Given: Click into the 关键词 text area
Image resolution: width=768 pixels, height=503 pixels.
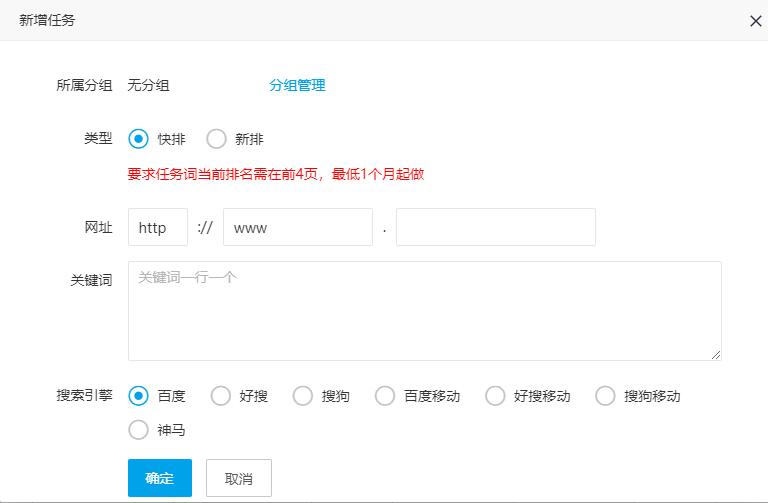Looking at the screenshot, I should click(x=424, y=310).
